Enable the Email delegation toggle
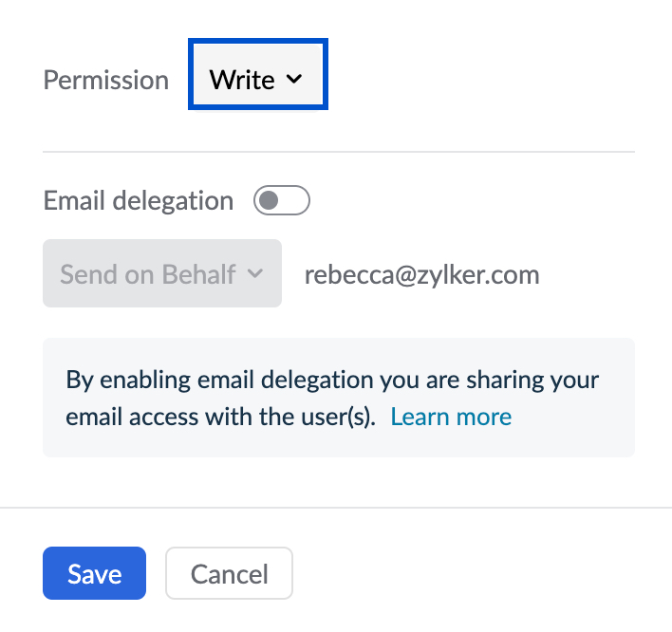672x632 pixels. click(x=282, y=201)
